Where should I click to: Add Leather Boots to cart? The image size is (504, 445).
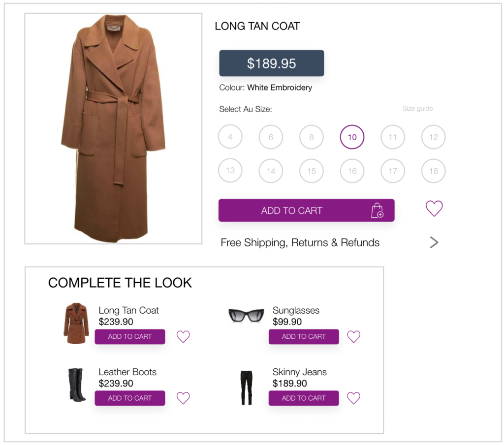pyautogui.click(x=130, y=398)
